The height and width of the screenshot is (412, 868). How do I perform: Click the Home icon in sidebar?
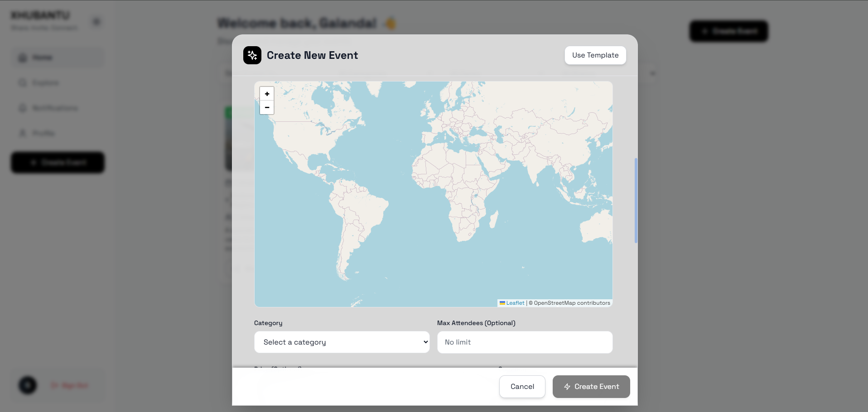(x=23, y=57)
